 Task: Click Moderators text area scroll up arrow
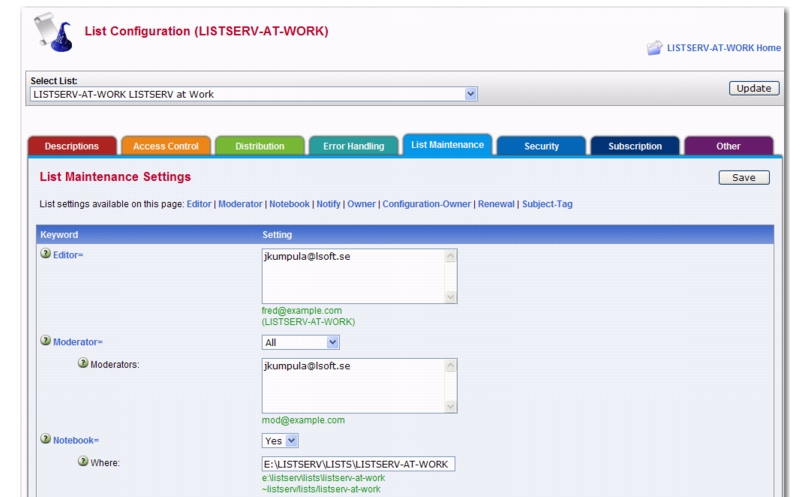point(450,365)
